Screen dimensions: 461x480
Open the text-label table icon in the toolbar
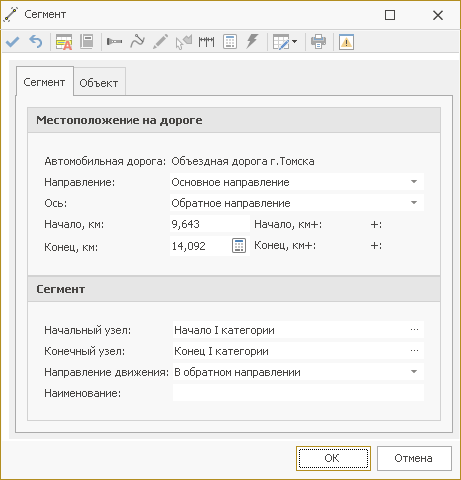pos(64,42)
